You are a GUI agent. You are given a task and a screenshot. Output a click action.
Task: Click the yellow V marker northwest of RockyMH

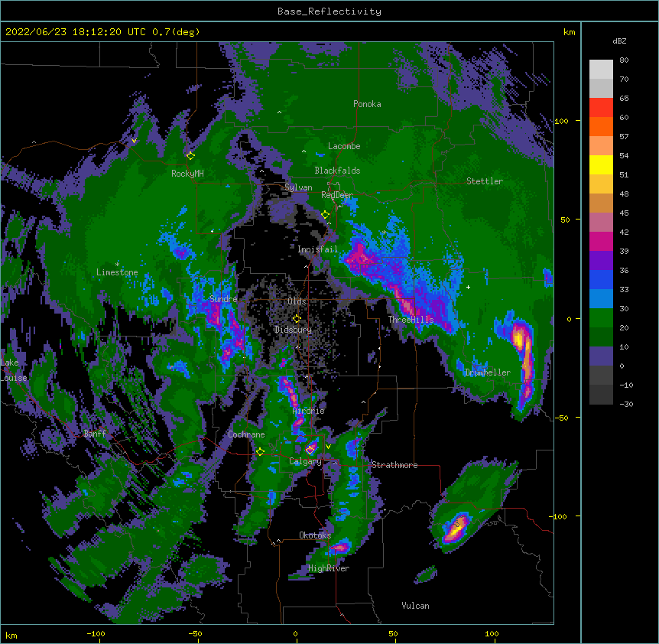[x=134, y=141]
